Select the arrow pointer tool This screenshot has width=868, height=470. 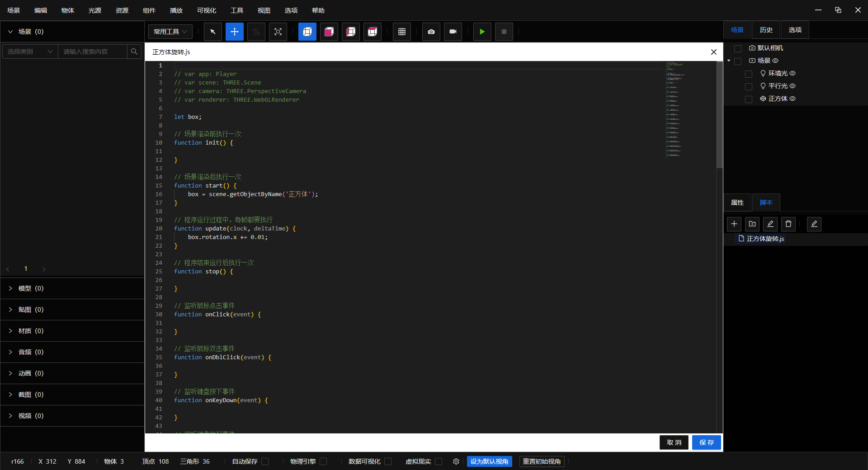[x=213, y=32]
